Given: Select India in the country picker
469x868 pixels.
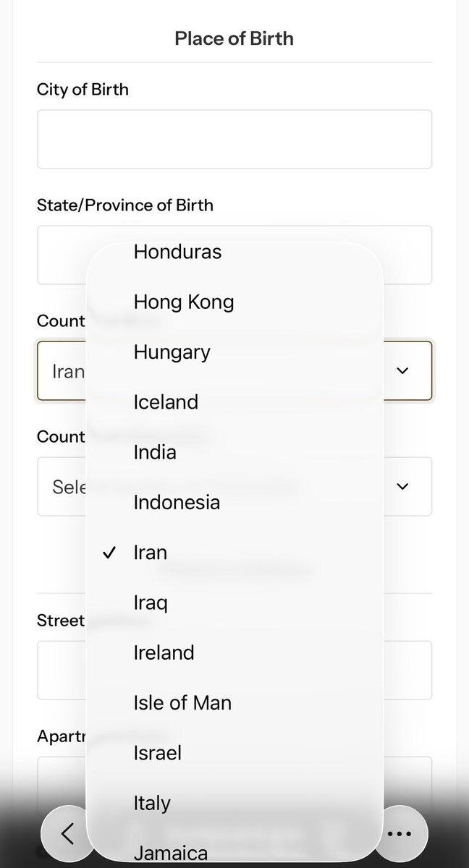Looking at the screenshot, I should coord(154,452).
